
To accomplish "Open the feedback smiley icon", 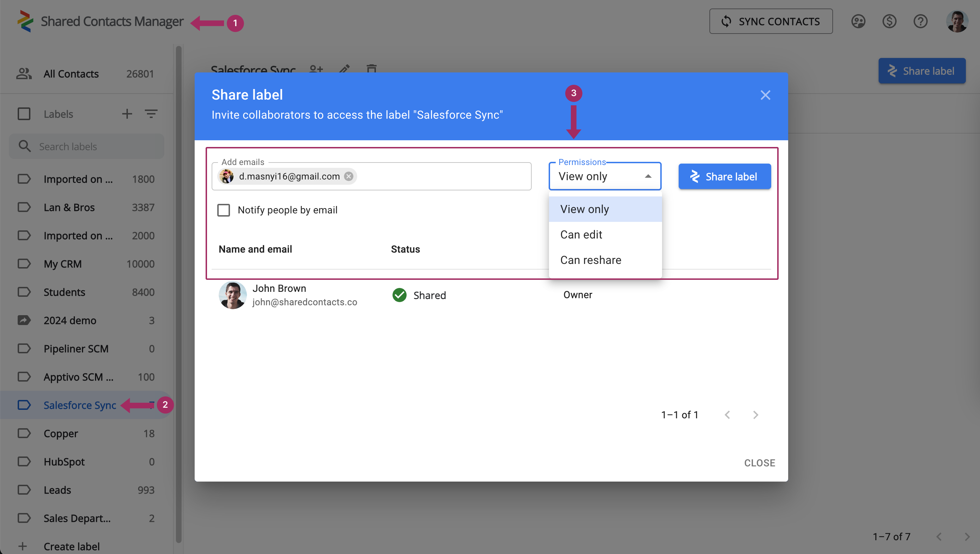I will coord(858,21).
